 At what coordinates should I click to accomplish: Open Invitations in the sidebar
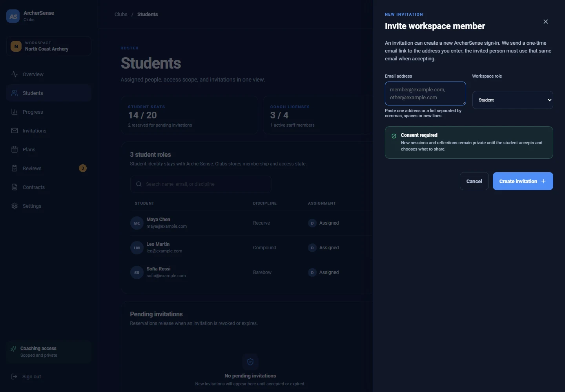(x=49, y=131)
